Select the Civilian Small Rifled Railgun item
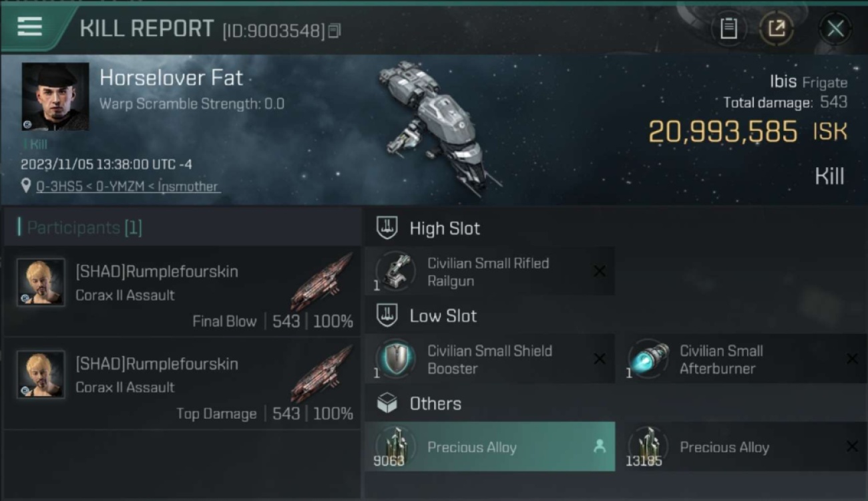Screen dimensions: 868x501 (x=489, y=272)
